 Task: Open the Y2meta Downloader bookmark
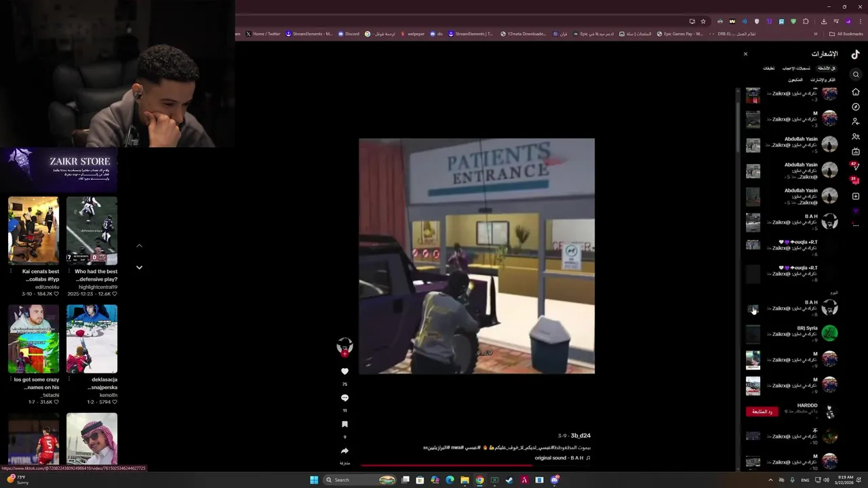pyautogui.click(x=523, y=34)
